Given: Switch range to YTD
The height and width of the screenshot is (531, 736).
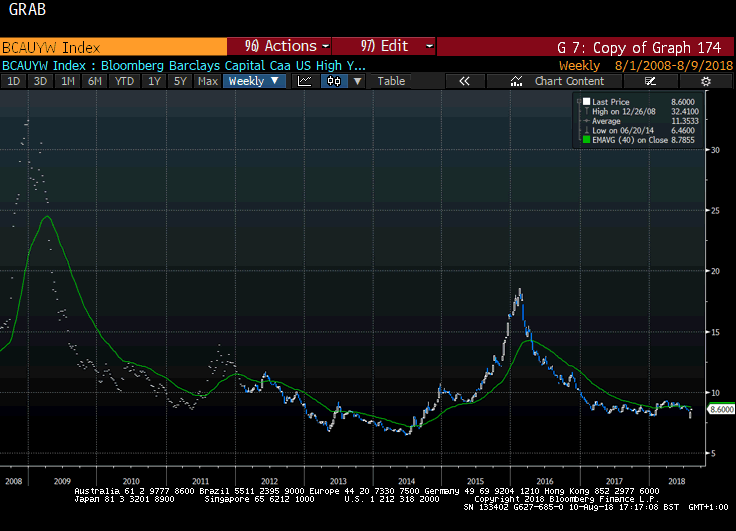Looking at the screenshot, I should [124, 81].
